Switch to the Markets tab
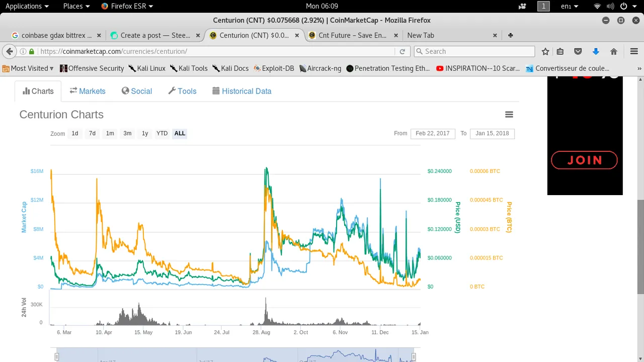The width and height of the screenshot is (644, 362). 88,91
